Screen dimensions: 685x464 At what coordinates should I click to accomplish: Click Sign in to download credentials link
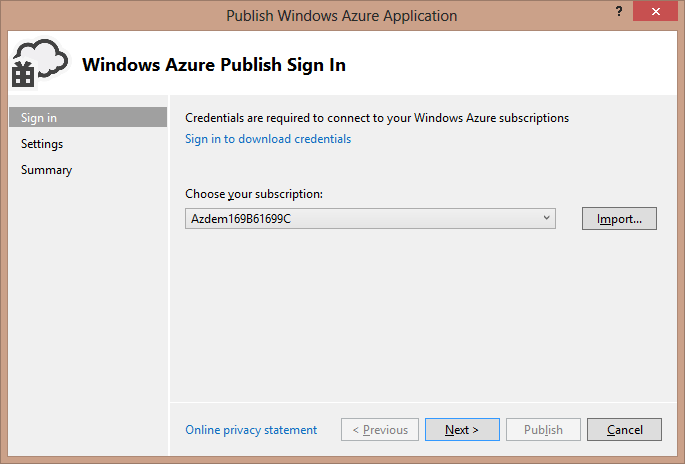click(x=268, y=139)
